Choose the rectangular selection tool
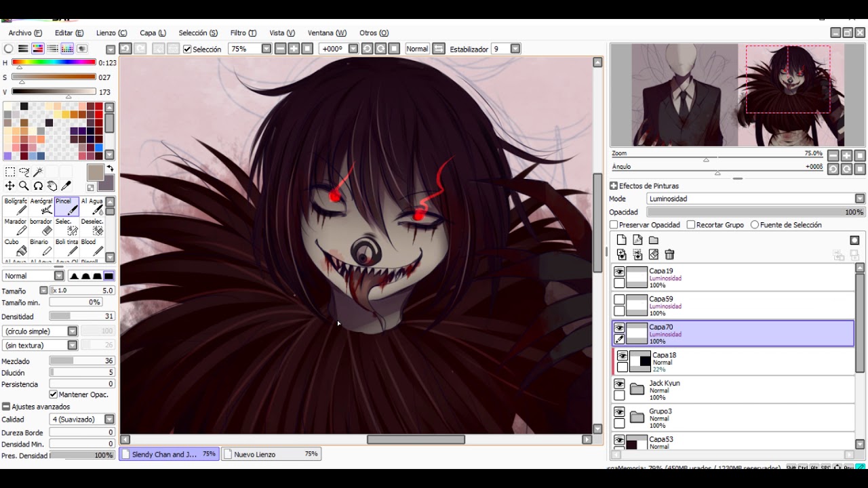Viewport: 868px width, 488px height. [9, 172]
